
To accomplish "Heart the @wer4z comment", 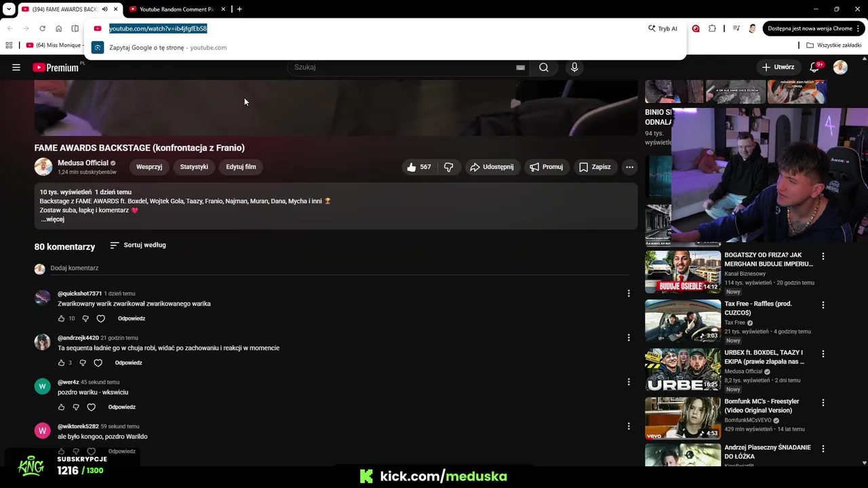I will 92,407.
